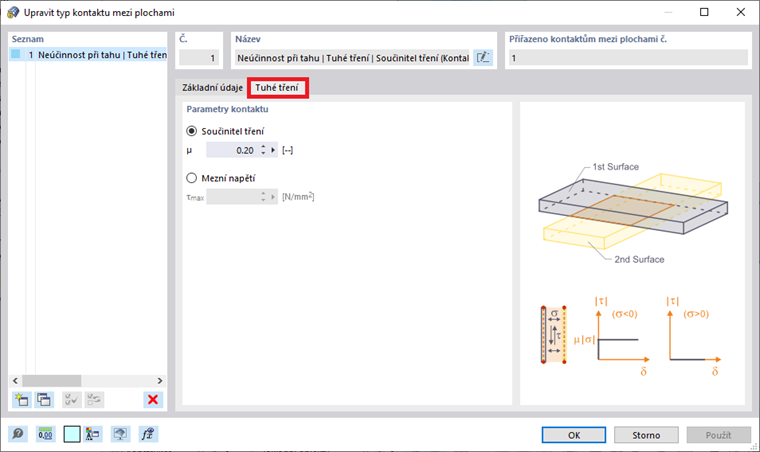
Task: Click the edit name icon
Action: 483,58
